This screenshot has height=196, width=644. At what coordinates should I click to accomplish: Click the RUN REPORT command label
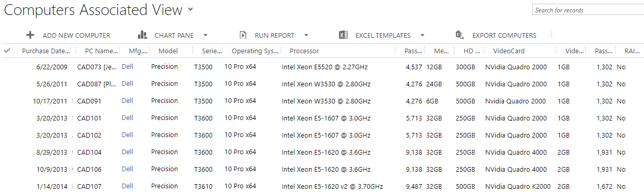(x=274, y=36)
